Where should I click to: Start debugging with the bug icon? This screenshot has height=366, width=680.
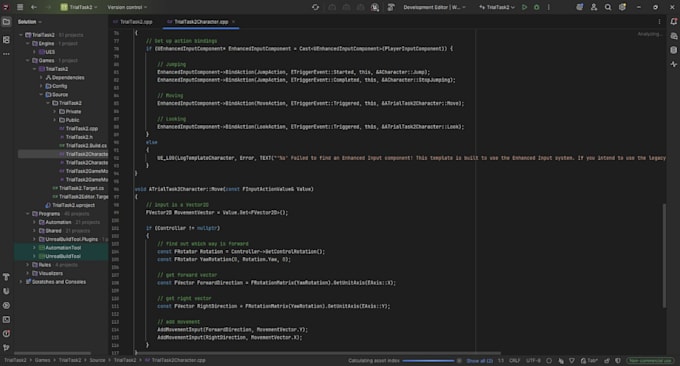tap(536, 7)
